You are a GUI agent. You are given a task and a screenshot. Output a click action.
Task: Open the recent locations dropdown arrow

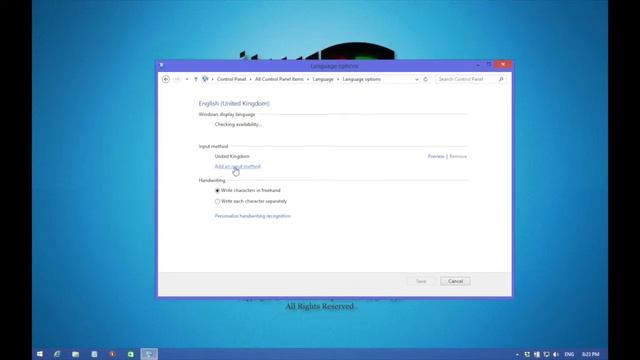pos(187,79)
